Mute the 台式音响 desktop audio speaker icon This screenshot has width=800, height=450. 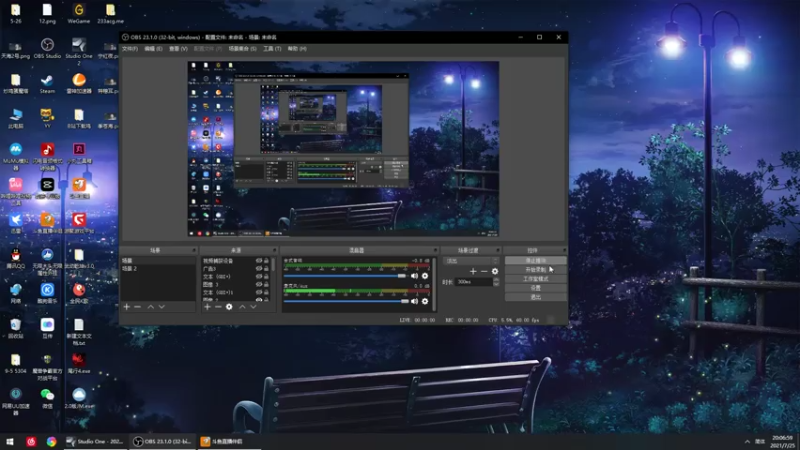click(x=414, y=276)
